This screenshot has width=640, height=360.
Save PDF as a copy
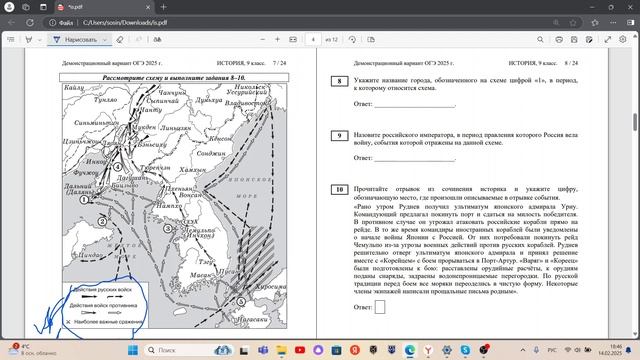point(589,40)
